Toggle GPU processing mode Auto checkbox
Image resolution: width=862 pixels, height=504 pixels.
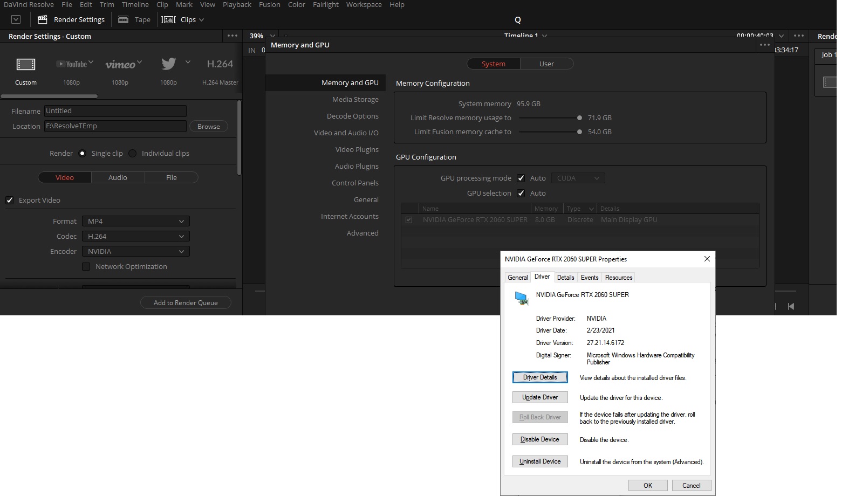click(521, 178)
